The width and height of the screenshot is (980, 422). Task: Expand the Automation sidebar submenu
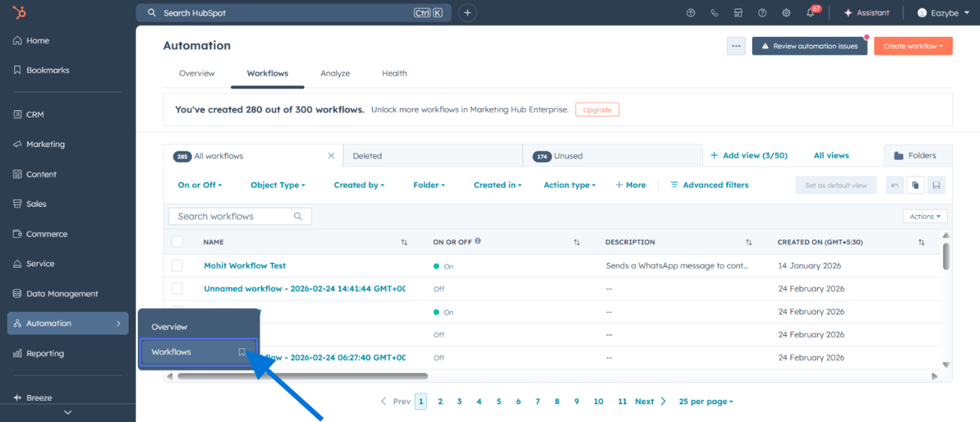coord(67,323)
